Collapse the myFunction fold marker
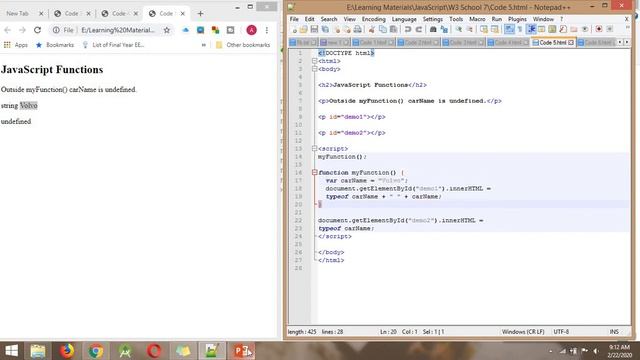The height and width of the screenshot is (360, 640). pos(314,173)
